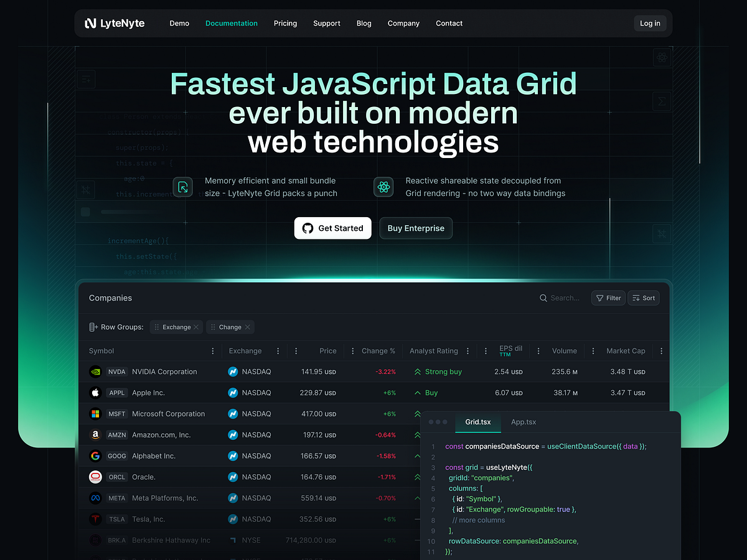This screenshot has height=560, width=747.
Task: Click the NASDAQ exchange icon in NVIDIA's row
Action: pyautogui.click(x=232, y=371)
